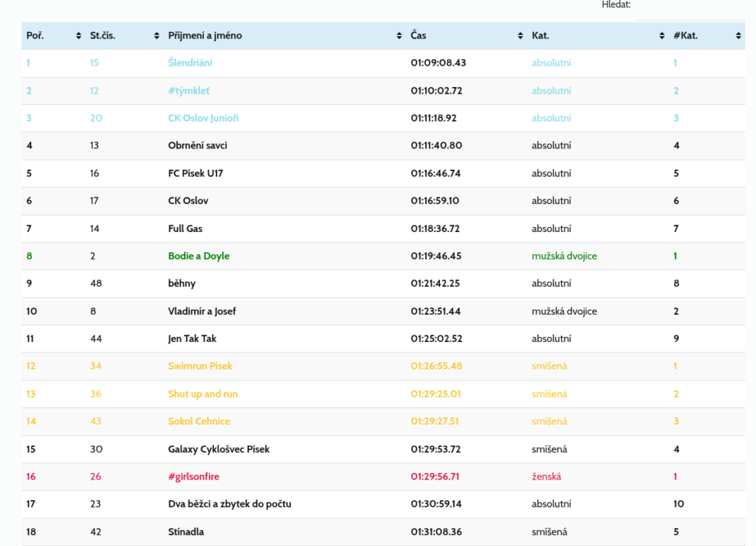Select team name CK Oslov Junioři
756x546 pixels.
point(203,118)
